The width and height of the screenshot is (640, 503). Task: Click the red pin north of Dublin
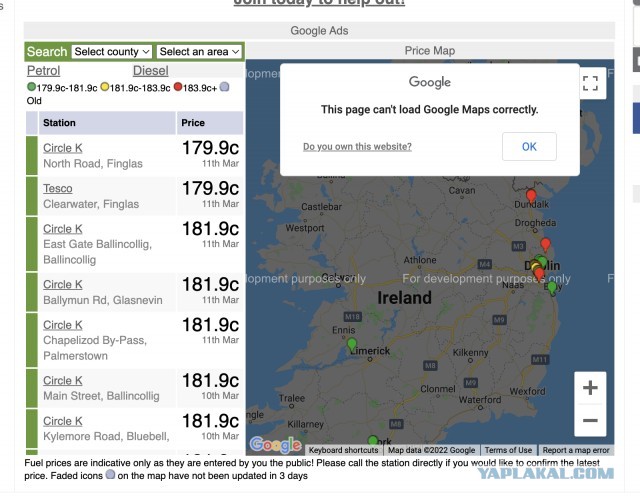545,245
